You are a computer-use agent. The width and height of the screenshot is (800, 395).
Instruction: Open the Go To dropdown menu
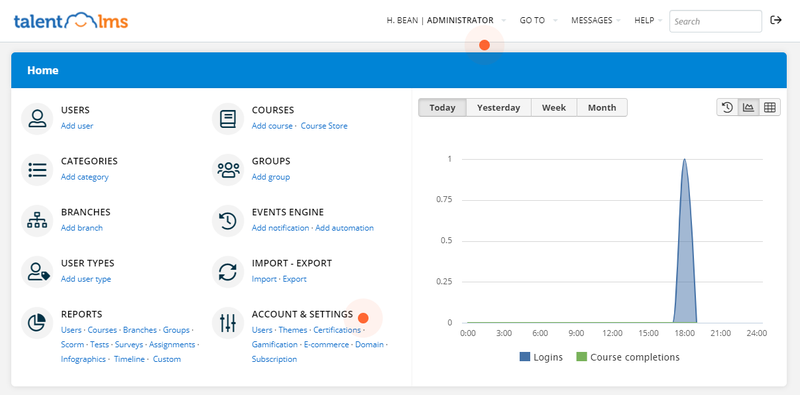[x=538, y=20]
